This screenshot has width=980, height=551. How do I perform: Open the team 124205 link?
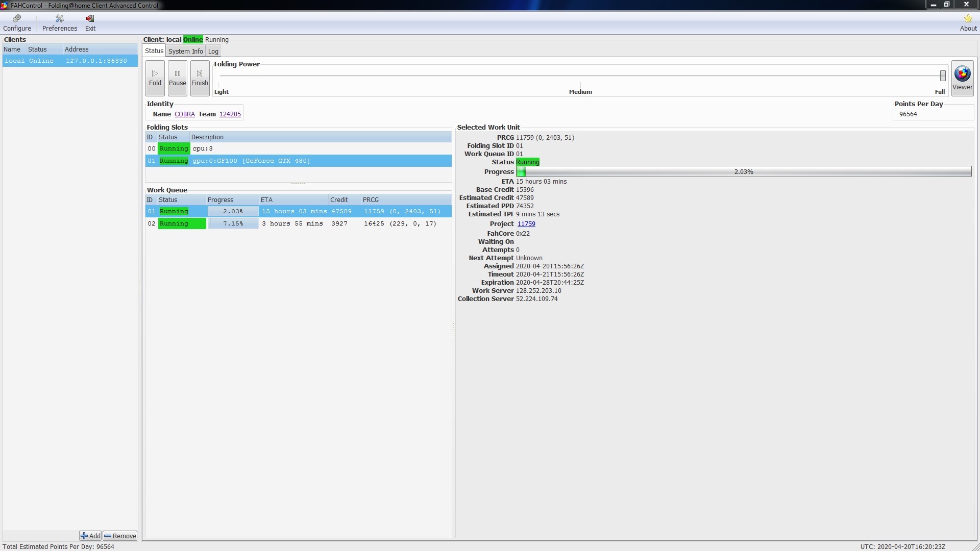[x=230, y=114]
